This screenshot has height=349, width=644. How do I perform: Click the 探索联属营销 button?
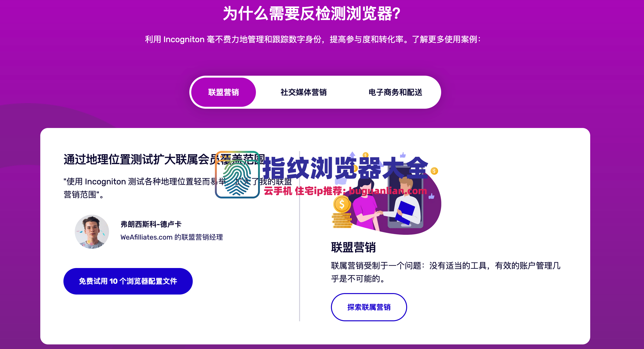coord(369,307)
